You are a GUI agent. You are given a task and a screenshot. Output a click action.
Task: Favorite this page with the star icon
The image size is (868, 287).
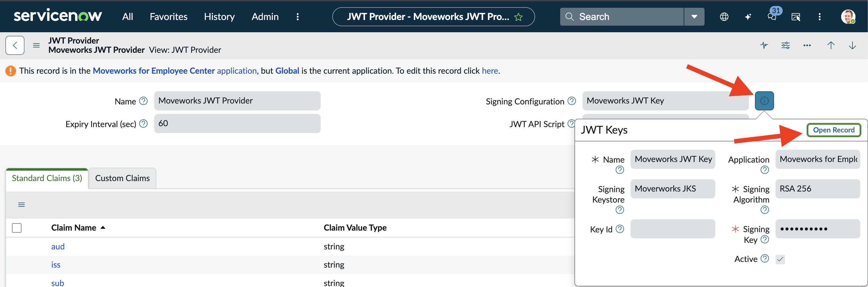point(518,17)
